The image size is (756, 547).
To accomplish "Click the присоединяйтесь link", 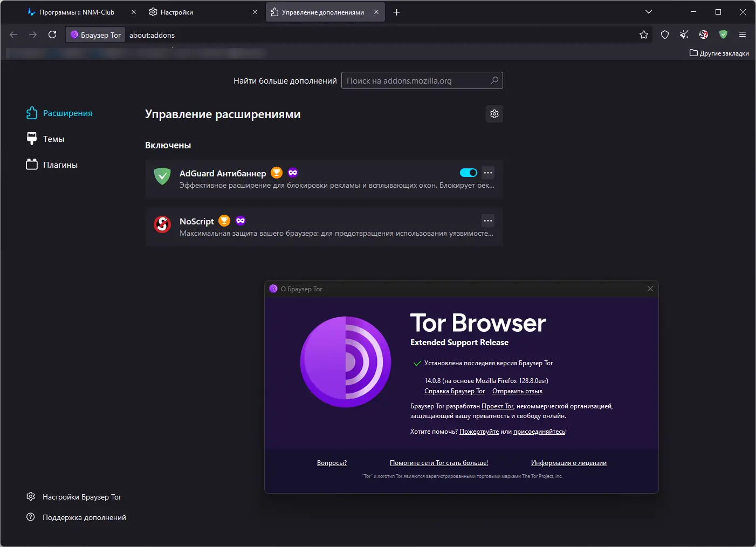I will pos(539,432).
